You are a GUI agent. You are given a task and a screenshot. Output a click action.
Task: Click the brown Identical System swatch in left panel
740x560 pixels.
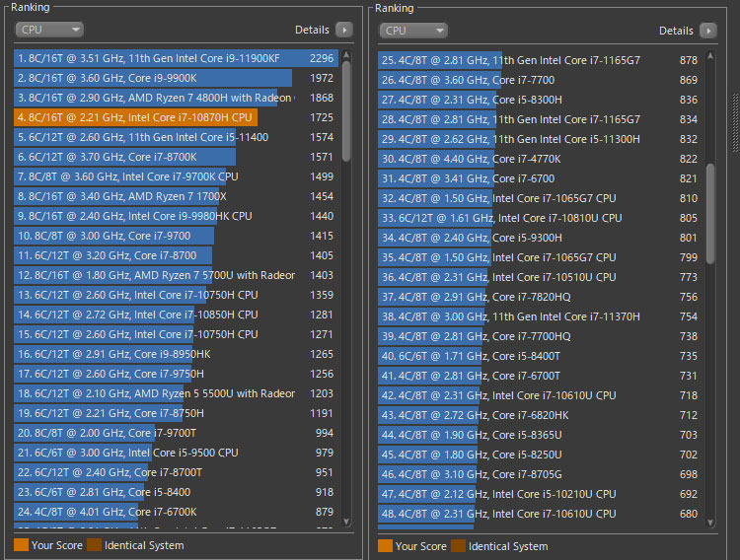[95, 545]
